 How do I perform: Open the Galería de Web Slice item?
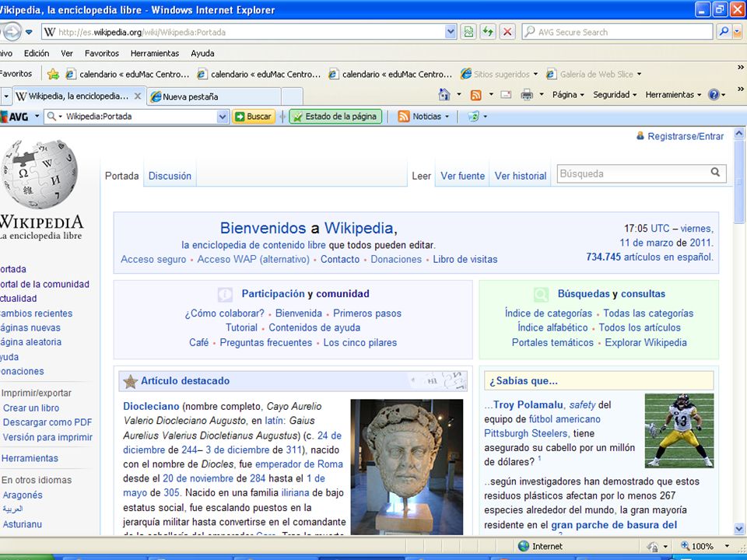click(594, 75)
